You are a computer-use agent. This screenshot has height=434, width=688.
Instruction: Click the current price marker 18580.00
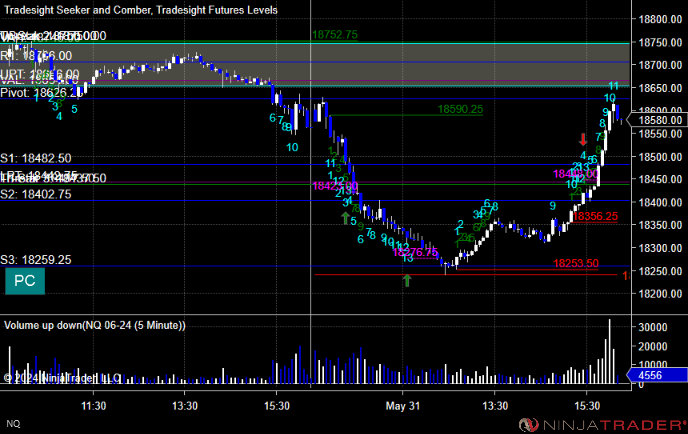(657, 120)
